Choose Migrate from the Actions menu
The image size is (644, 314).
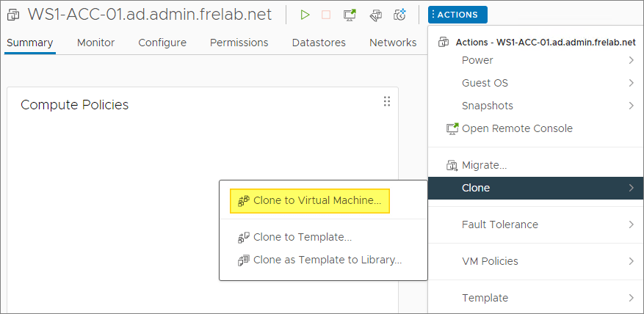[x=483, y=165]
